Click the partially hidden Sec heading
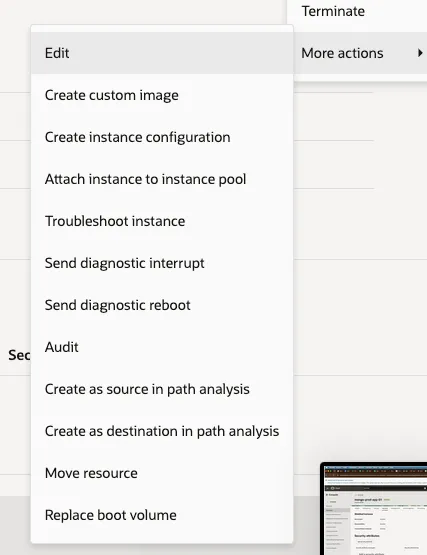 coord(19,355)
